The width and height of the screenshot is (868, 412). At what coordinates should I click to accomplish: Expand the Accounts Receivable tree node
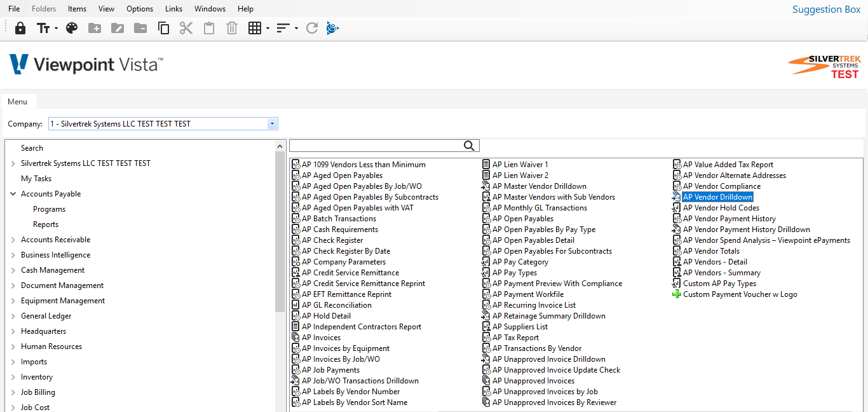13,240
